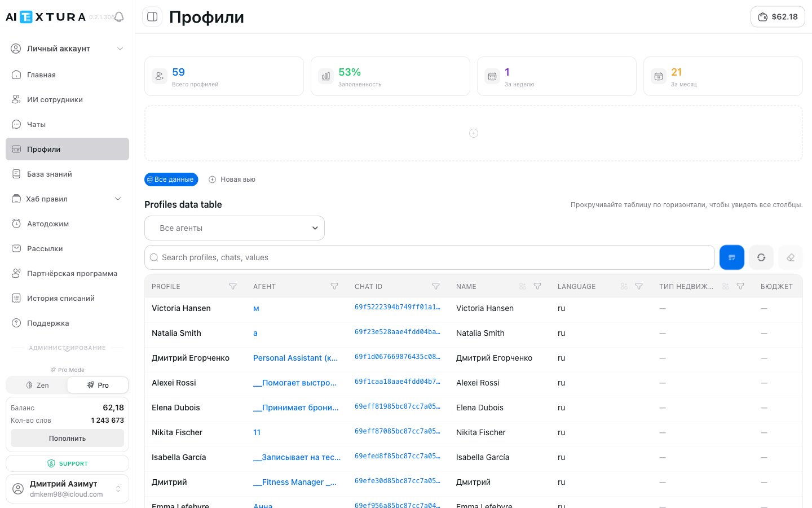
Task: Switch to Pro mode
Action: [98, 385]
